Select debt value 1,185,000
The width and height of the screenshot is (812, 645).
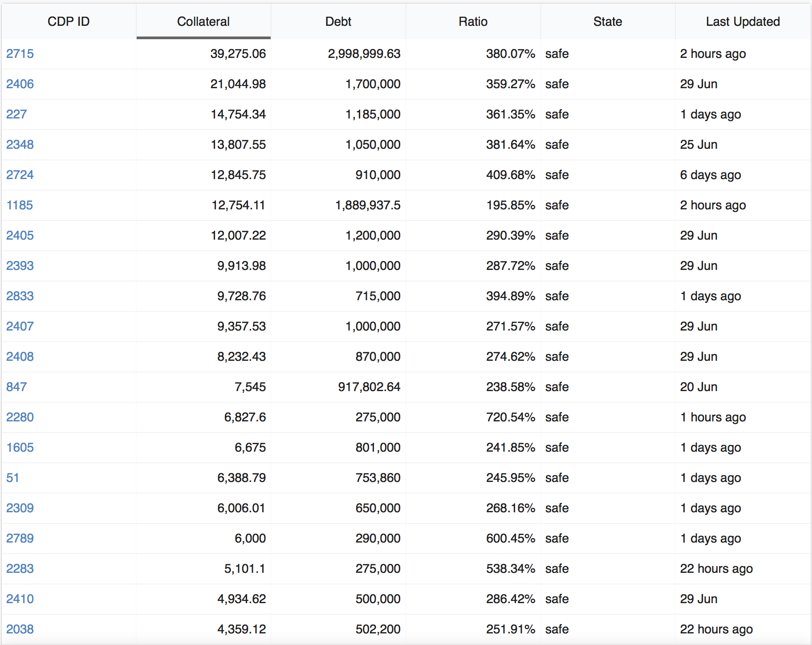(x=373, y=114)
